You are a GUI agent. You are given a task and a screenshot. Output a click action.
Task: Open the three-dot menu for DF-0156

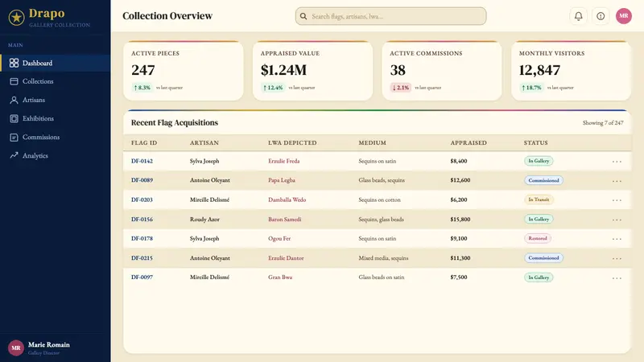click(617, 220)
